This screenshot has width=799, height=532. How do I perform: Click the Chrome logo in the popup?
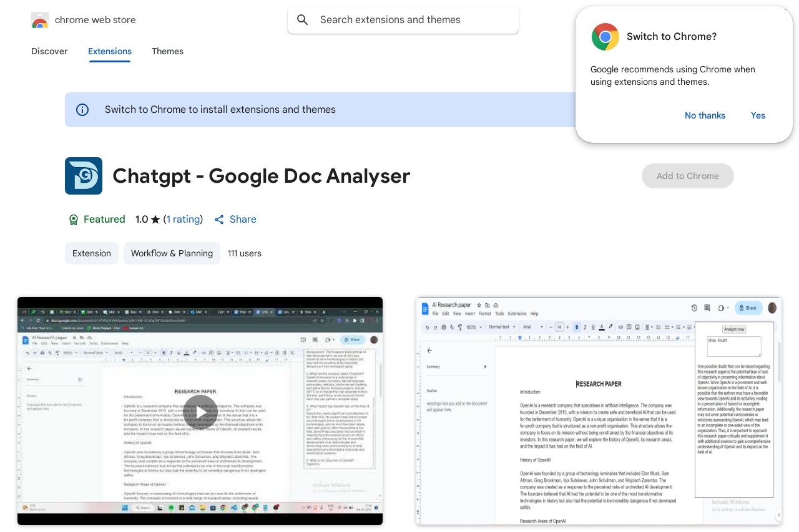[605, 37]
